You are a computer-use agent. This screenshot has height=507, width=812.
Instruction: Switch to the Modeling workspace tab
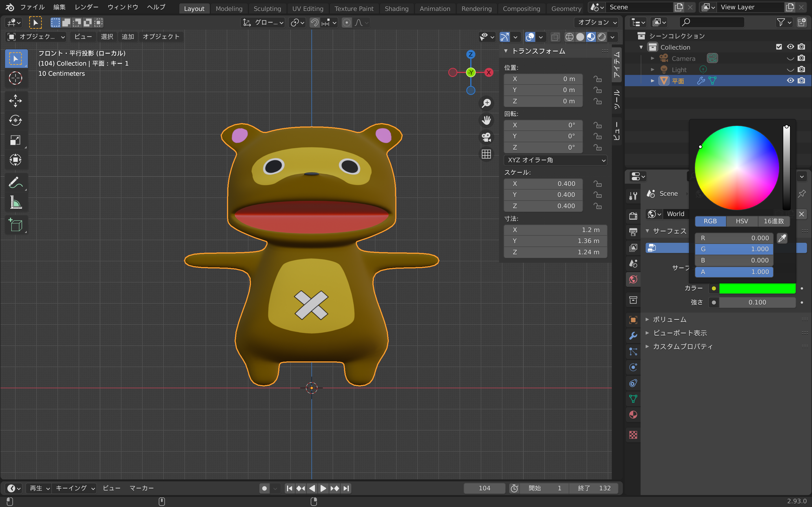[x=228, y=8]
